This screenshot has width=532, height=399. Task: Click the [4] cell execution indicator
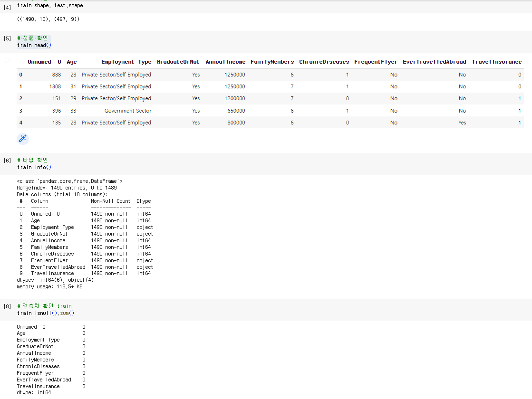[7, 7]
